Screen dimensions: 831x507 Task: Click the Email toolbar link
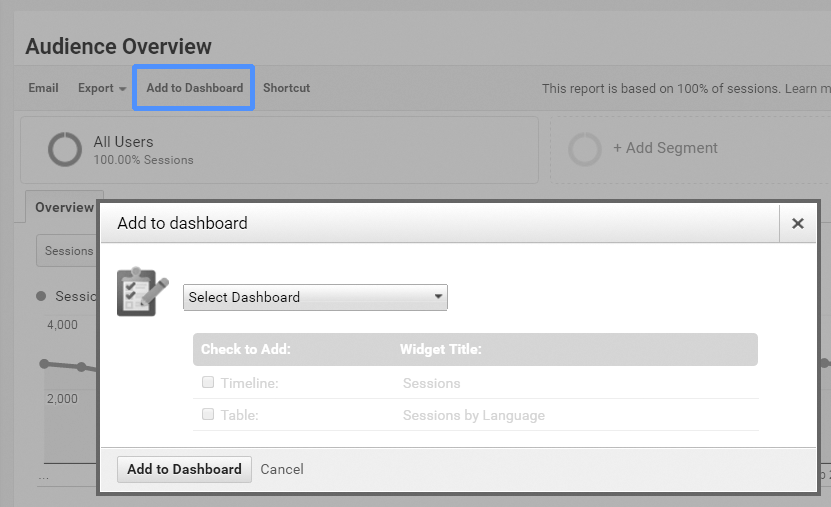click(x=43, y=88)
